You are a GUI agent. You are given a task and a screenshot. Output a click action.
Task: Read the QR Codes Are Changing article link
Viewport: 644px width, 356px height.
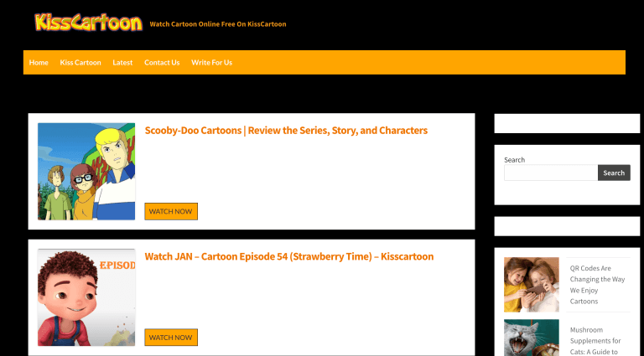tap(597, 285)
